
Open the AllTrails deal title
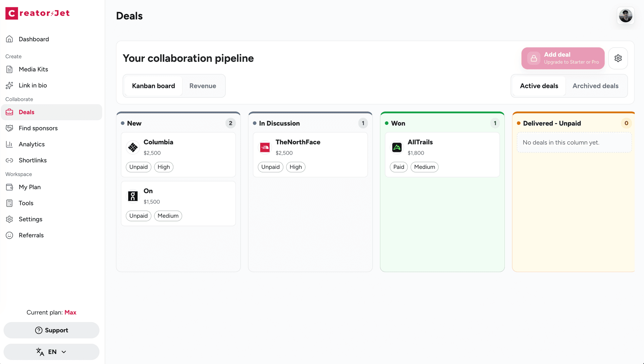pyautogui.click(x=420, y=142)
